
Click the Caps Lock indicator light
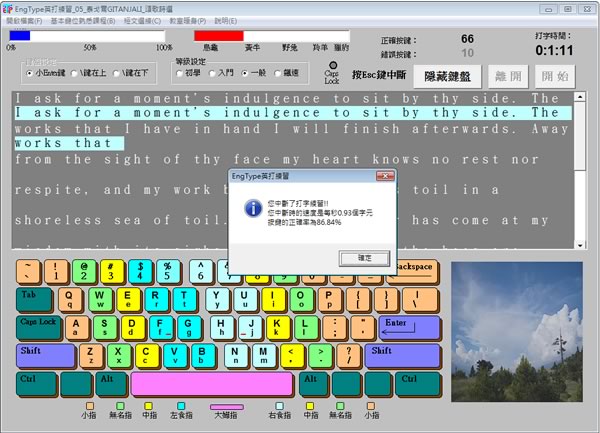(333, 65)
